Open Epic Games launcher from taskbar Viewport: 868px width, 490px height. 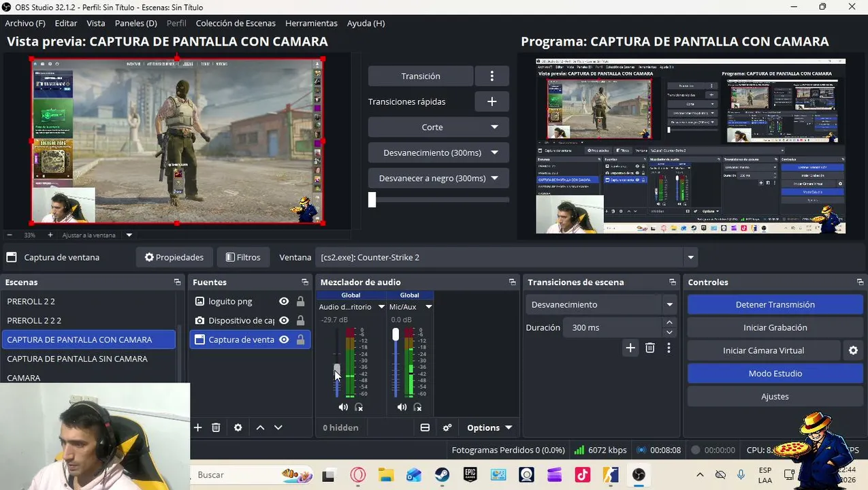(x=470, y=475)
